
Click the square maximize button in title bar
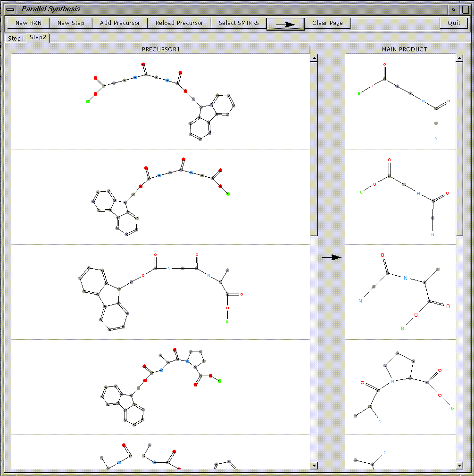coord(465,9)
